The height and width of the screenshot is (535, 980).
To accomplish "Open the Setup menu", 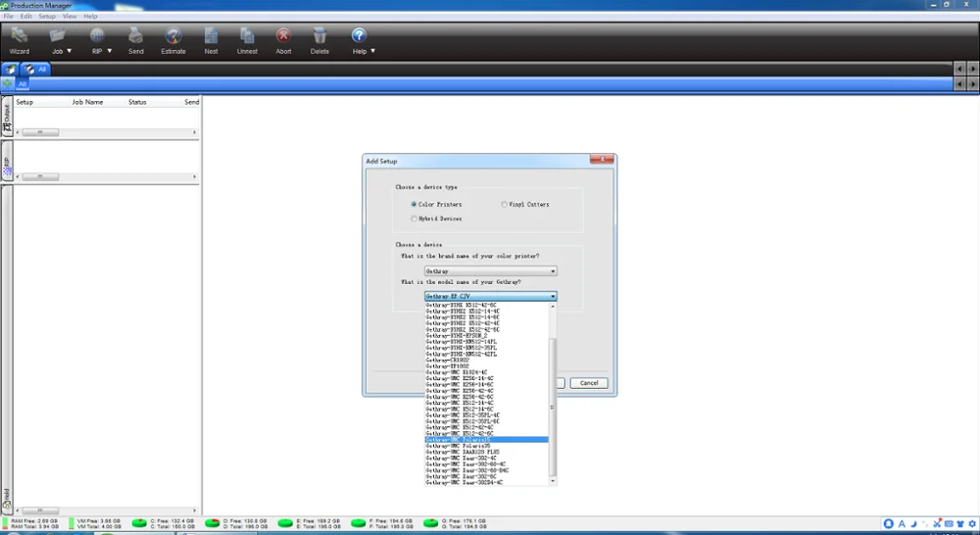I will [x=47, y=17].
